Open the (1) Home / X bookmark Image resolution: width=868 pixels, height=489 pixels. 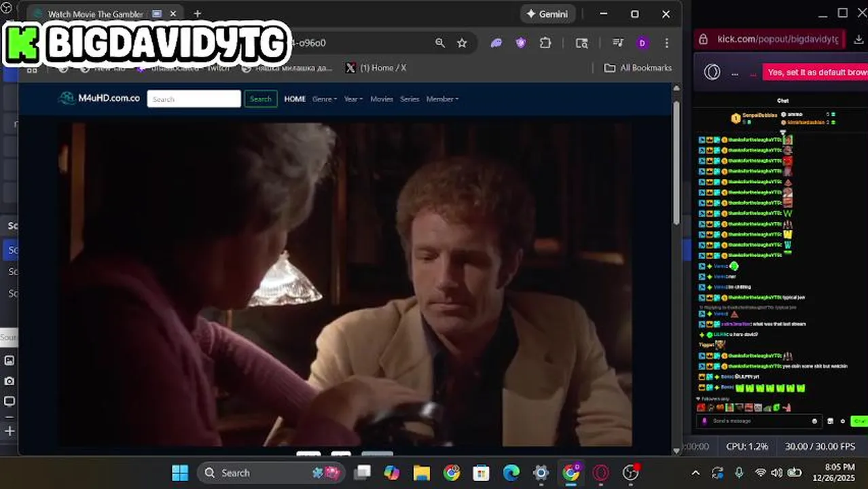pyautogui.click(x=376, y=68)
